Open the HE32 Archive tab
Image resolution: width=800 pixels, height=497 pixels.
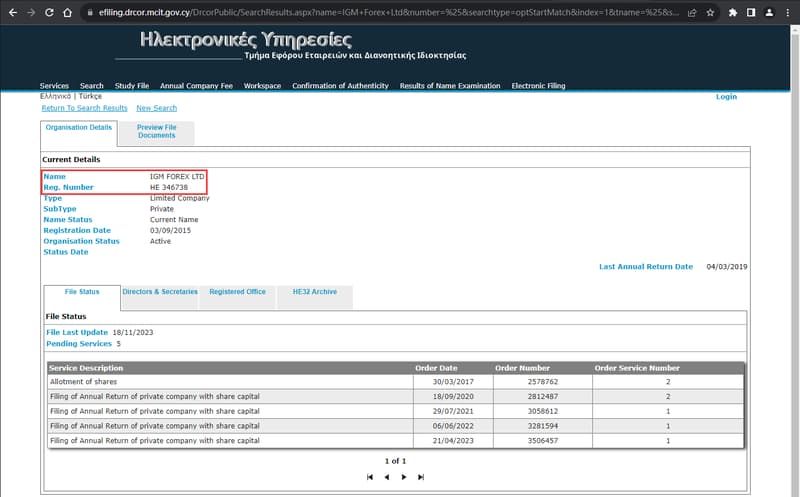[x=315, y=292]
